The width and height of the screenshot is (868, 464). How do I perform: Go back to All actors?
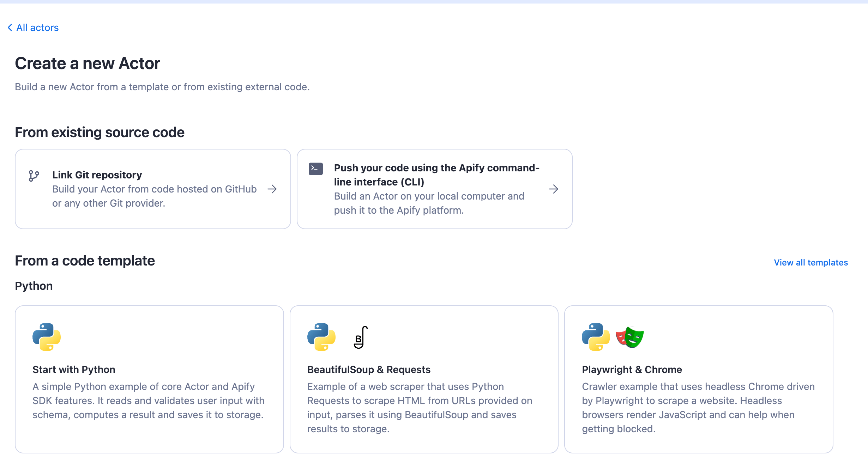37,28
